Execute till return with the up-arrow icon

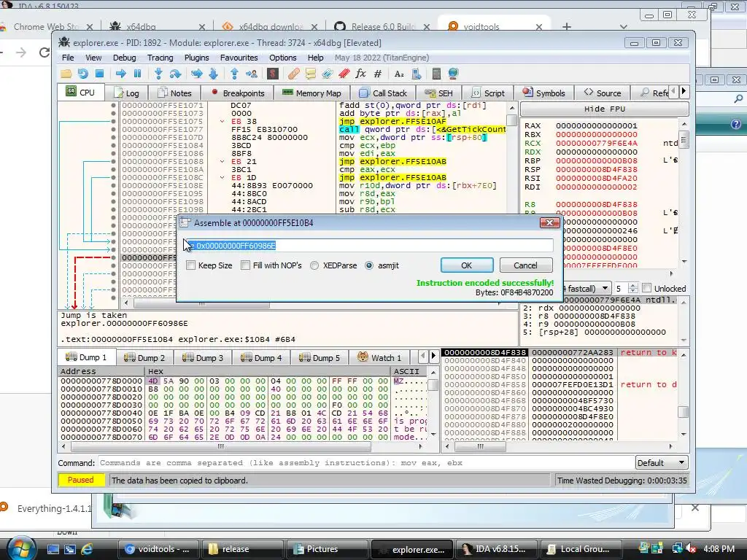pos(234,74)
